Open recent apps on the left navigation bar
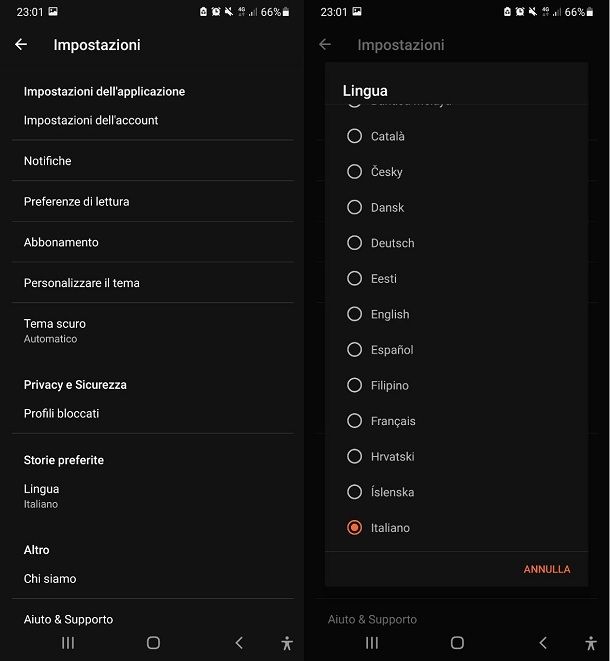The width and height of the screenshot is (610, 661). click(x=68, y=643)
